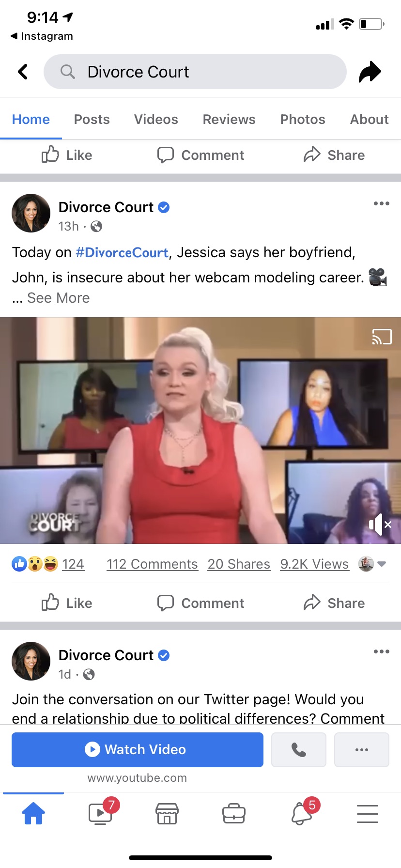Open the #DivorceCourt hashtag link
This screenshot has width=401, height=868.
pyautogui.click(x=122, y=252)
